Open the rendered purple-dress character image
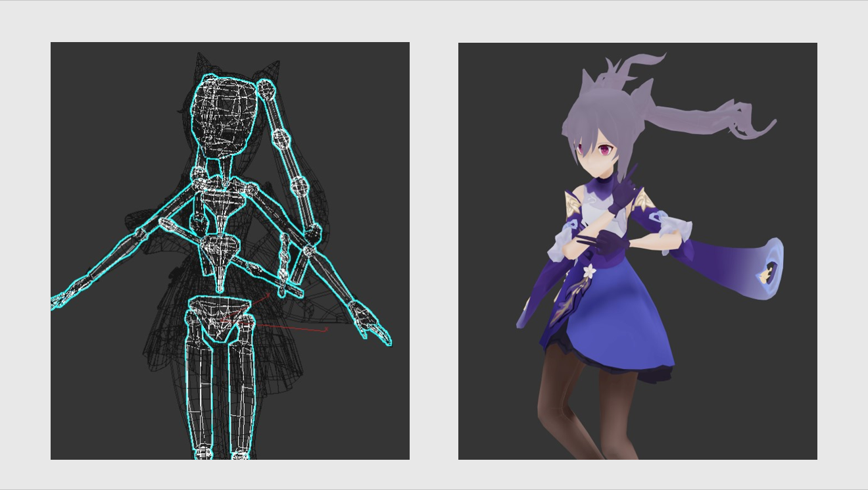The height and width of the screenshot is (490, 868). coord(638,251)
